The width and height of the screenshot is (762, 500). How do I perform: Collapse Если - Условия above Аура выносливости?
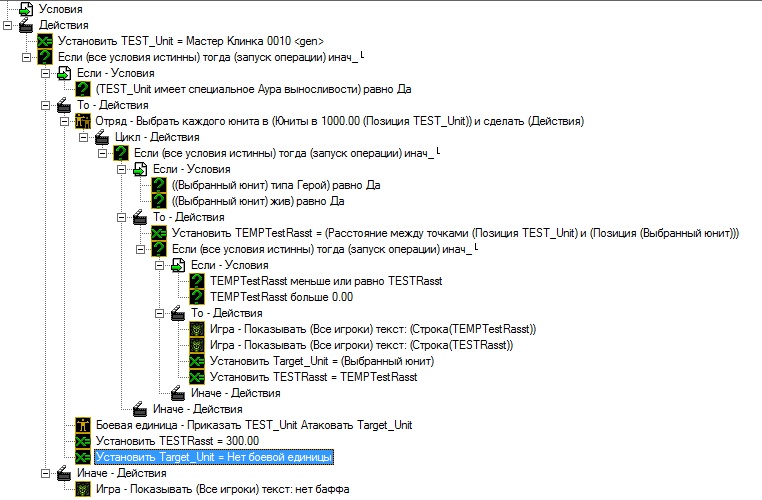pos(45,73)
